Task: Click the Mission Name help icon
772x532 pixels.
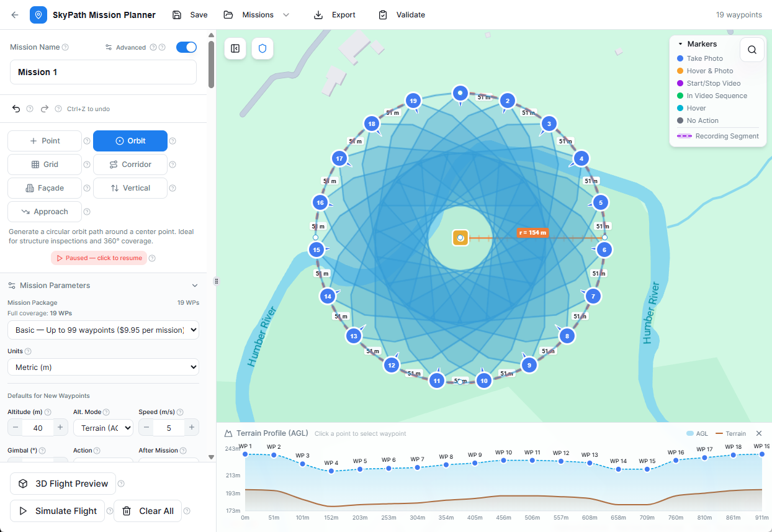Action: click(65, 47)
